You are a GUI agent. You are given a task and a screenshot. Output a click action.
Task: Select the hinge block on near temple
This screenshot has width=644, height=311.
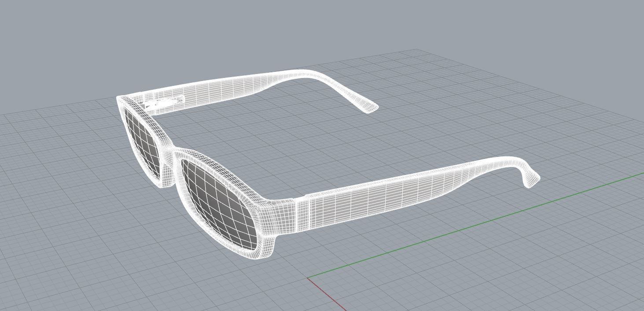[303, 215]
